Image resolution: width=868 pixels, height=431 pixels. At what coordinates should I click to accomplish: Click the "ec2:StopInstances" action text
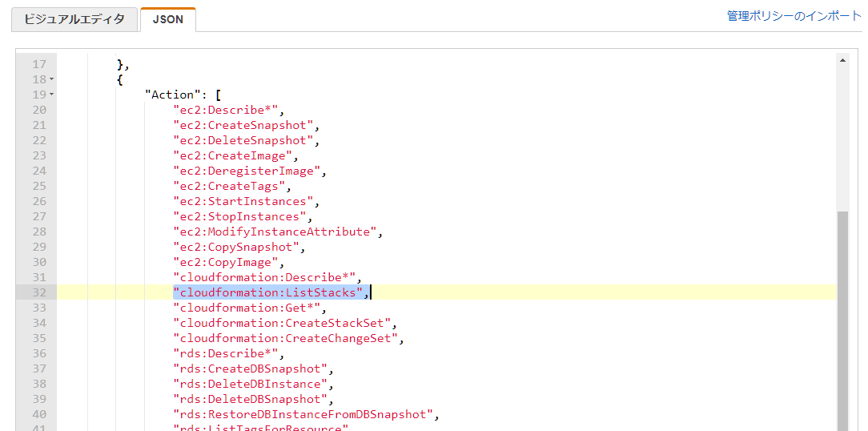click(x=242, y=216)
